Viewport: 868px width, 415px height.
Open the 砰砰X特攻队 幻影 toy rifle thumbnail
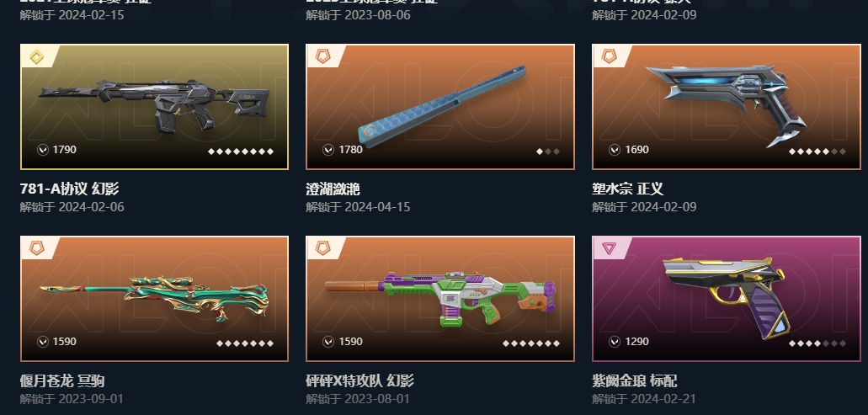point(440,299)
